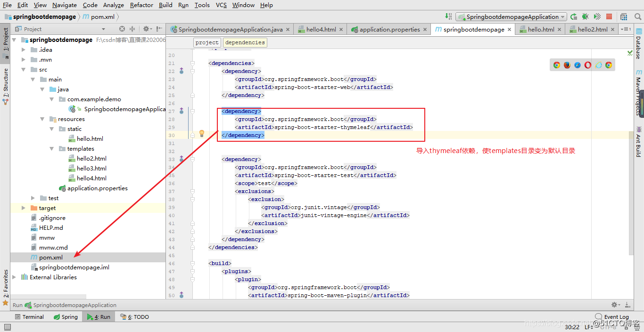Select hello3.html in the templates folder
Image resolution: width=644 pixels, height=332 pixels.
point(91,168)
